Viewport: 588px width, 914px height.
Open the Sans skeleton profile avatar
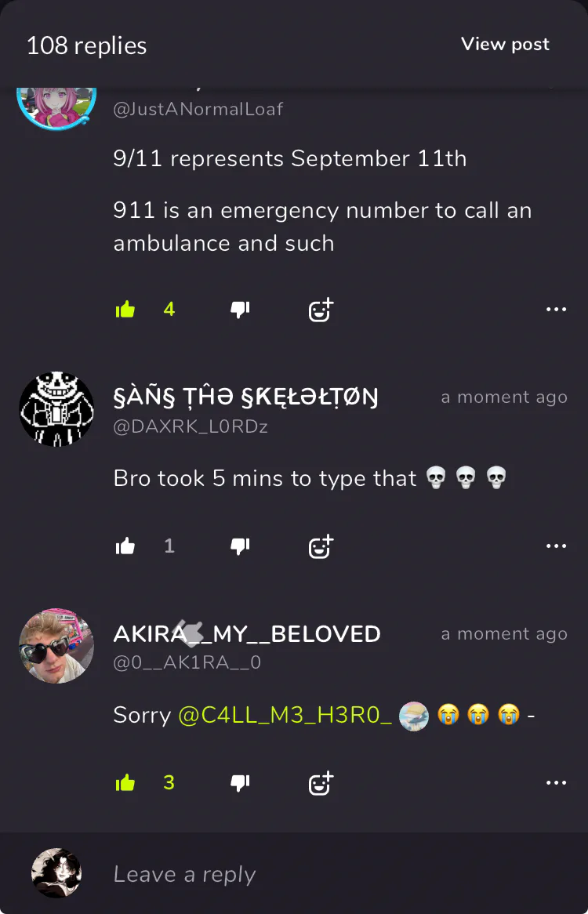(x=56, y=409)
